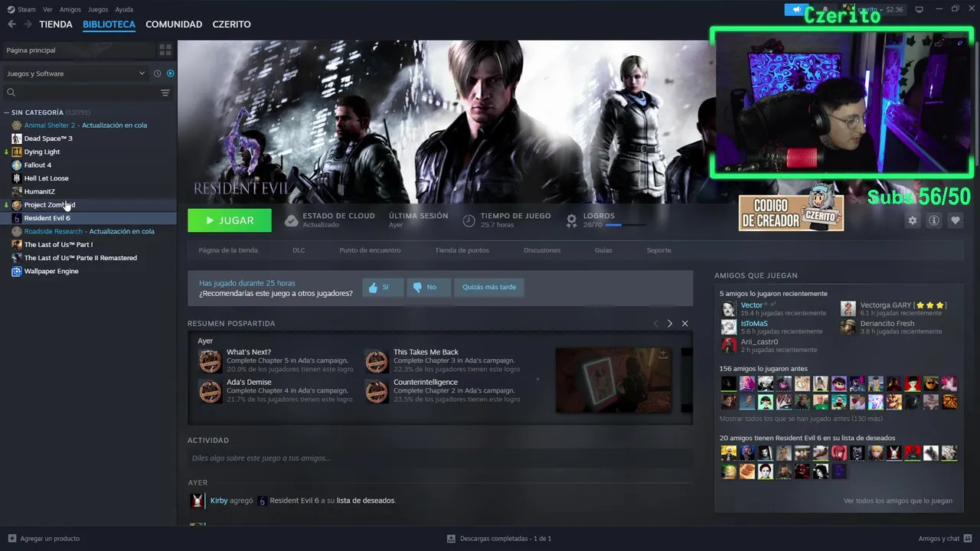Click Agregar un producto
Screen dimensions: 980x551
pyautogui.click(x=44, y=539)
